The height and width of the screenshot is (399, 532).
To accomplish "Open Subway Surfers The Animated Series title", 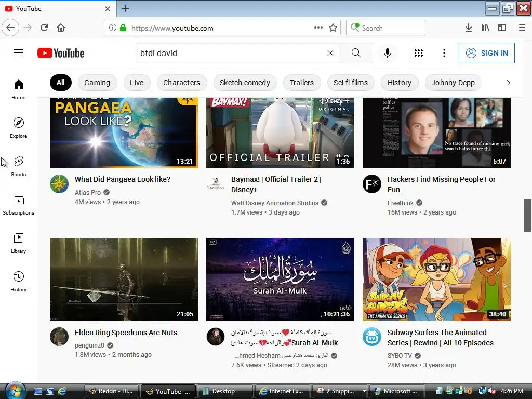I will click(441, 338).
